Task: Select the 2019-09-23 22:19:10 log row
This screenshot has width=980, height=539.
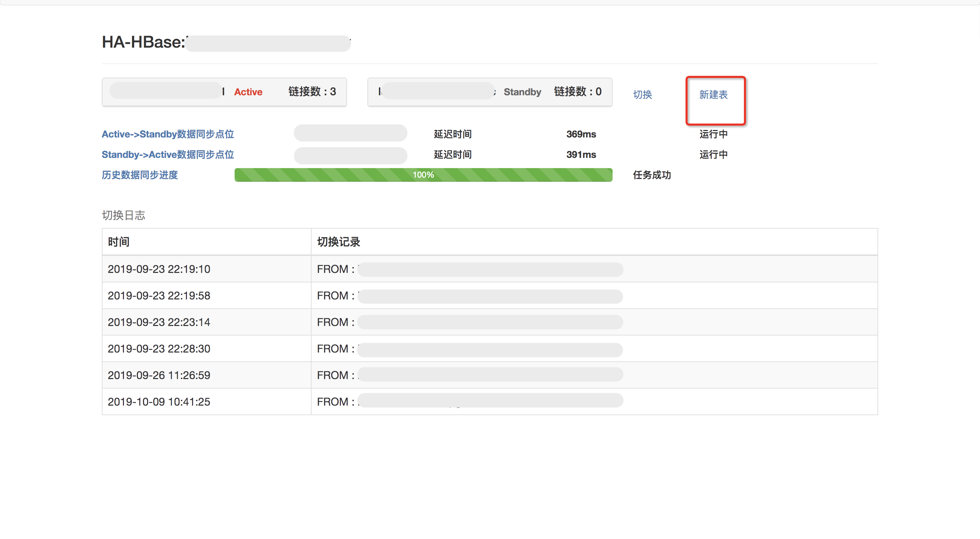Action: click(490, 269)
